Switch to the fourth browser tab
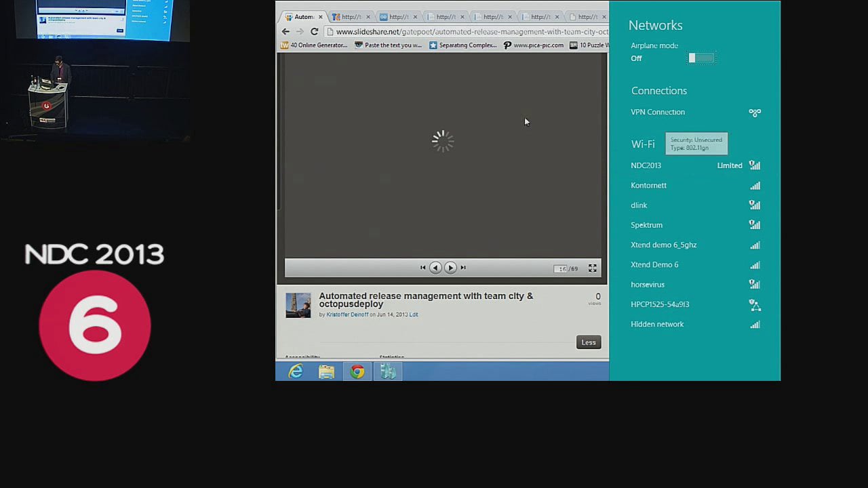The image size is (868, 488). [x=444, y=17]
